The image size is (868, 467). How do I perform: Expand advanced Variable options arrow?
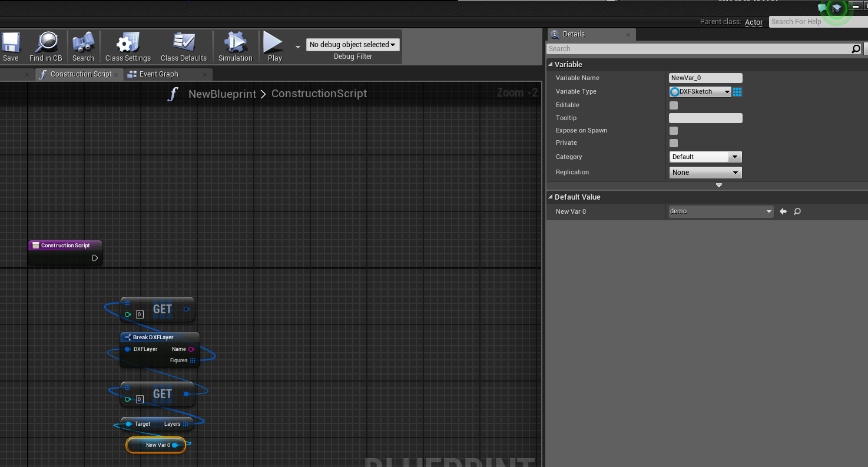click(x=718, y=186)
